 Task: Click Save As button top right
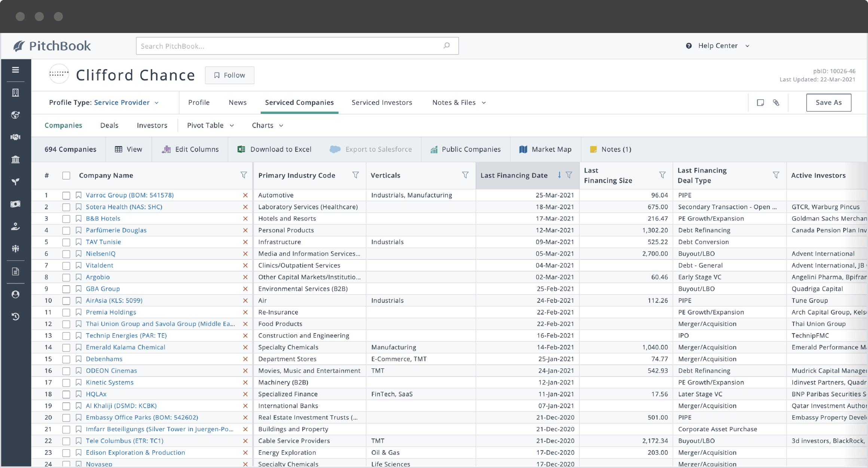coord(829,103)
